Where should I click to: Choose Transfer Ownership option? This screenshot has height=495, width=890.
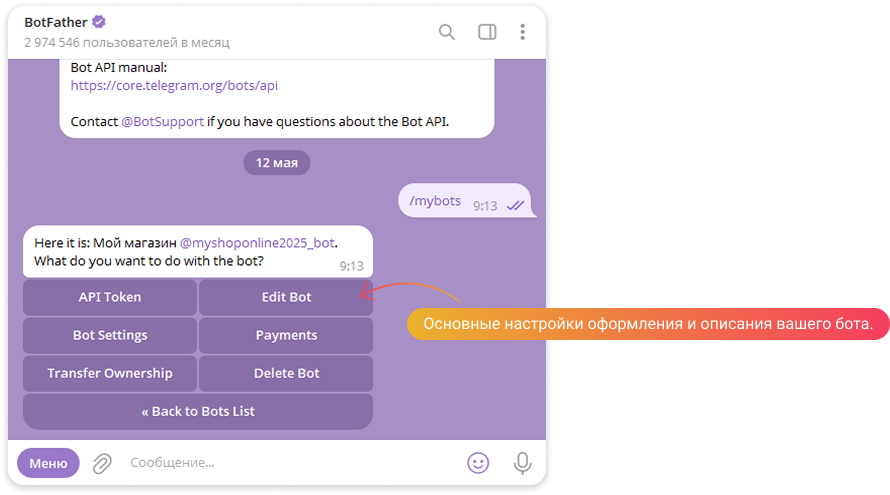[110, 373]
